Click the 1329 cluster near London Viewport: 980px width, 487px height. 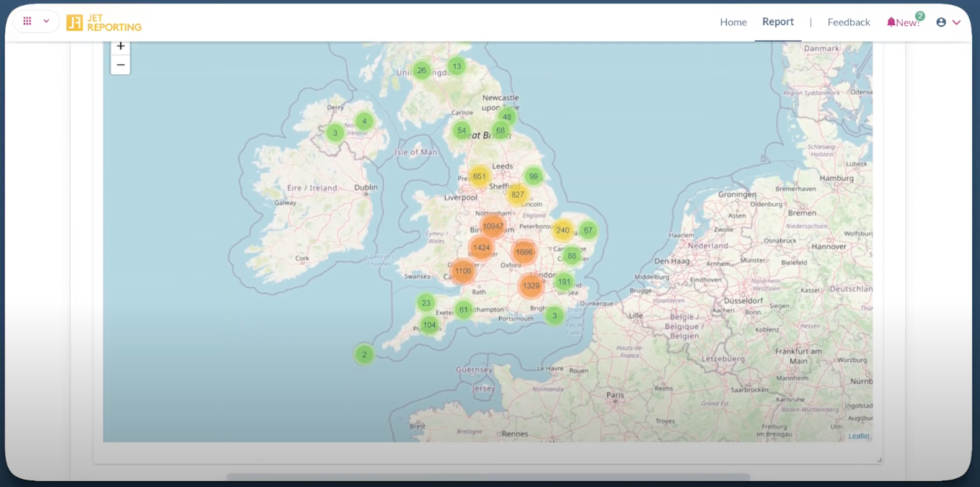point(531,286)
